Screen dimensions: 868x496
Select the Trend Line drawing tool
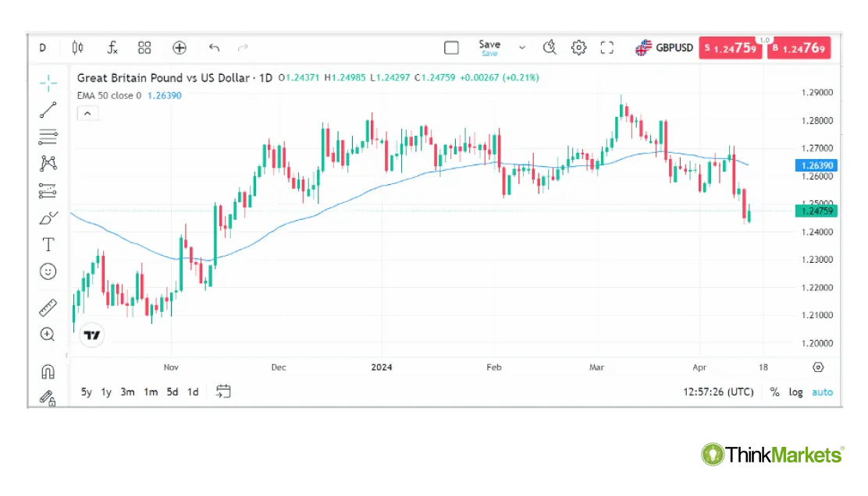click(48, 110)
